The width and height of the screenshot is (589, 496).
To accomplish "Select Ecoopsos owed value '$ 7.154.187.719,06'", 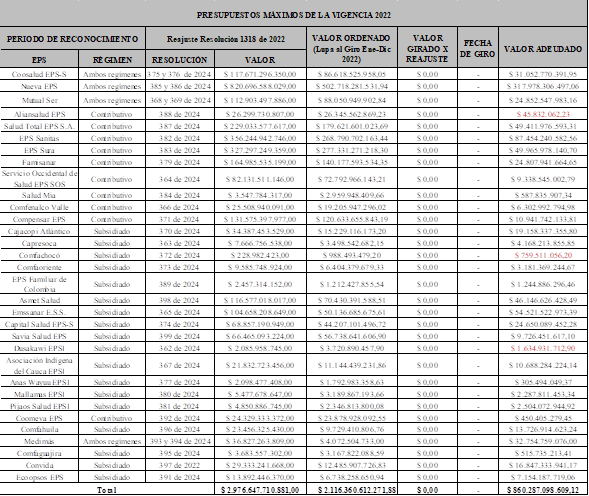I will (543, 478).
